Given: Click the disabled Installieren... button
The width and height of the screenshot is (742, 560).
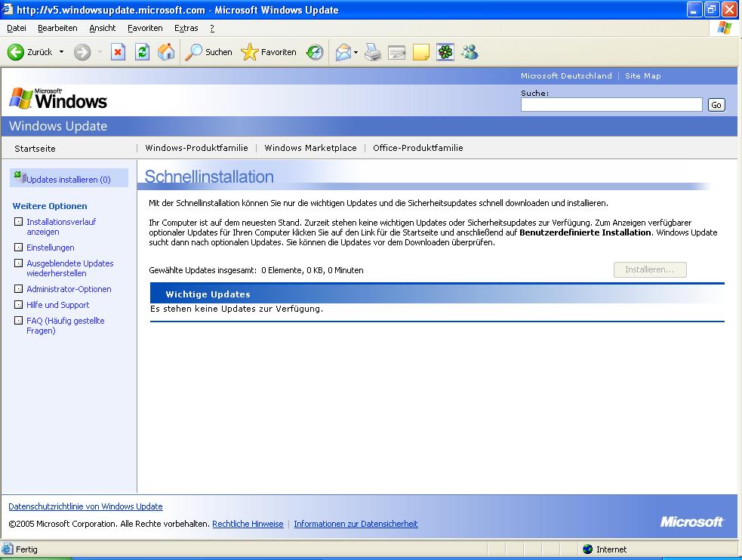Looking at the screenshot, I should click(650, 269).
